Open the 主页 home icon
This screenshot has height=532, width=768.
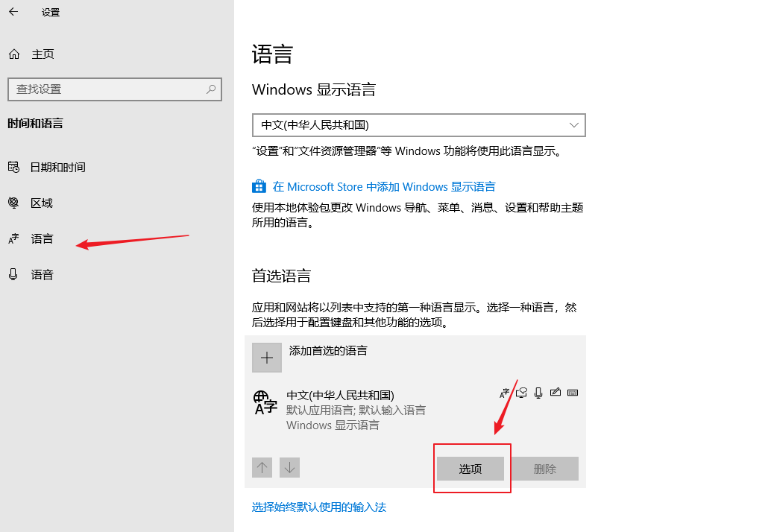tap(14, 54)
